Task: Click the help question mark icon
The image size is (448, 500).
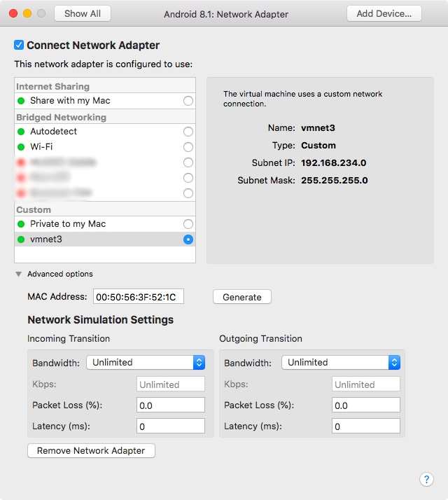Action: click(426, 479)
